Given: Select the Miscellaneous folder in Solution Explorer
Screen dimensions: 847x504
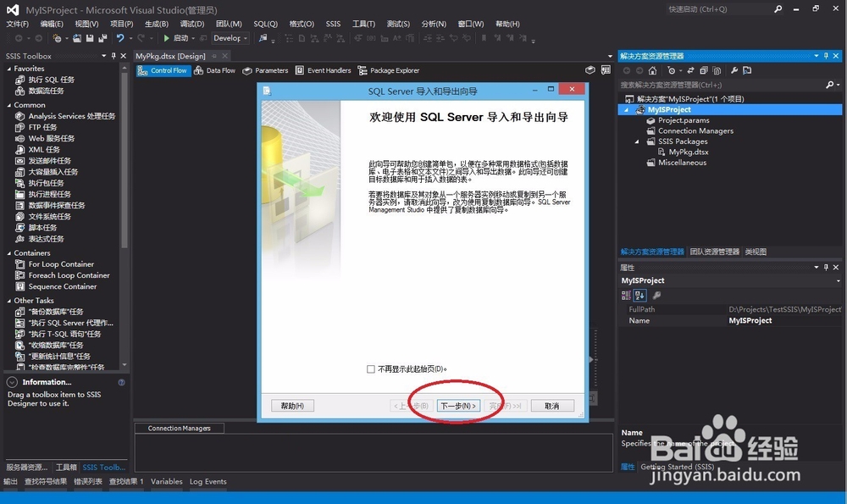Looking at the screenshot, I should (682, 163).
